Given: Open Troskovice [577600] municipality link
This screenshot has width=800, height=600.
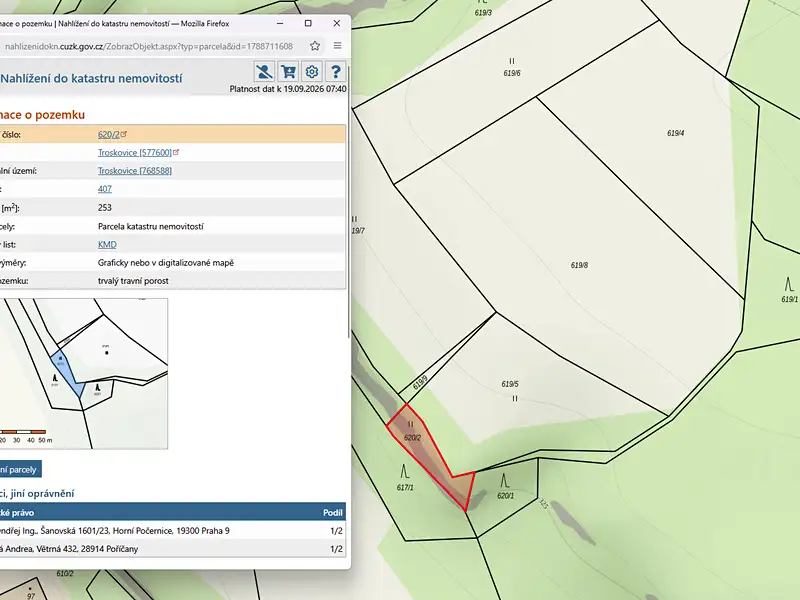Looking at the screenshot, I should (x=135, y=153).
